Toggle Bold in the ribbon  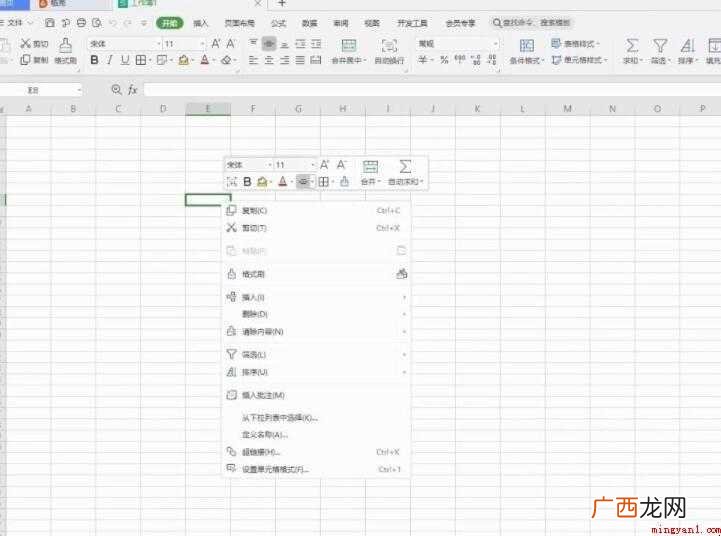[x=94, y=60]
